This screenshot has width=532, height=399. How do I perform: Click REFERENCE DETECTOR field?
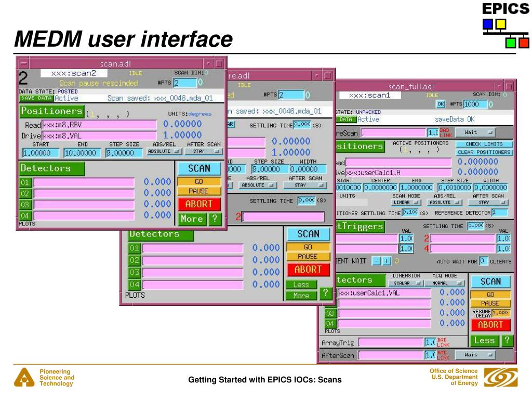point(500,212)
